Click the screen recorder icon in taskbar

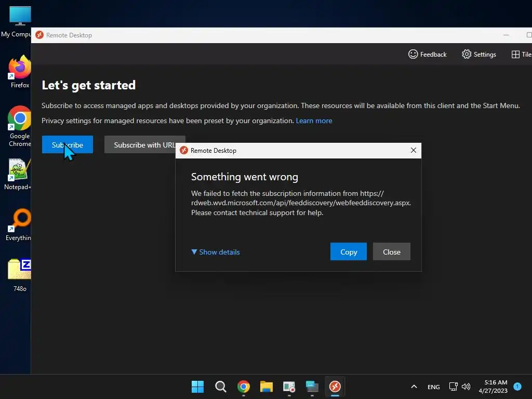pos(289,387)
